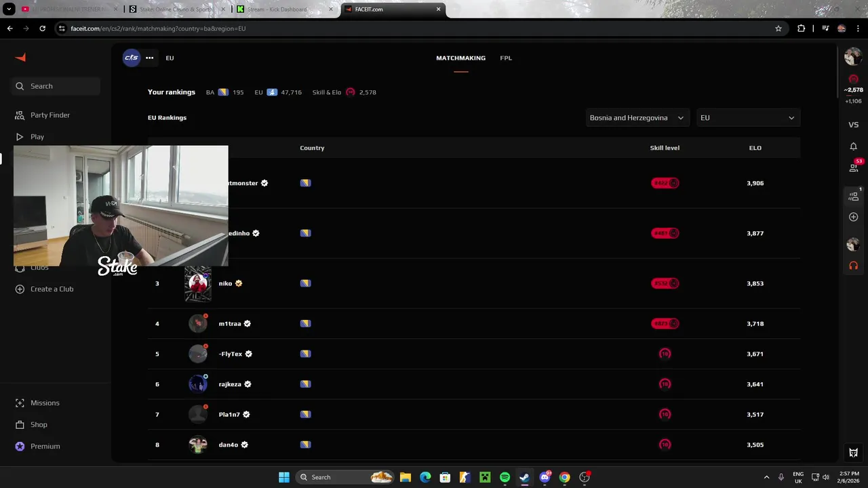This screenshot has height=488, width=868.
Task: Click the Windows taskbar Search box
Action: pos(346,477)
